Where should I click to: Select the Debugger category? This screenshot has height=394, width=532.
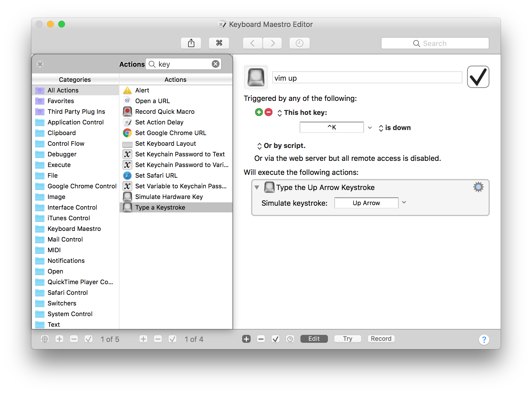pos(75,154)
